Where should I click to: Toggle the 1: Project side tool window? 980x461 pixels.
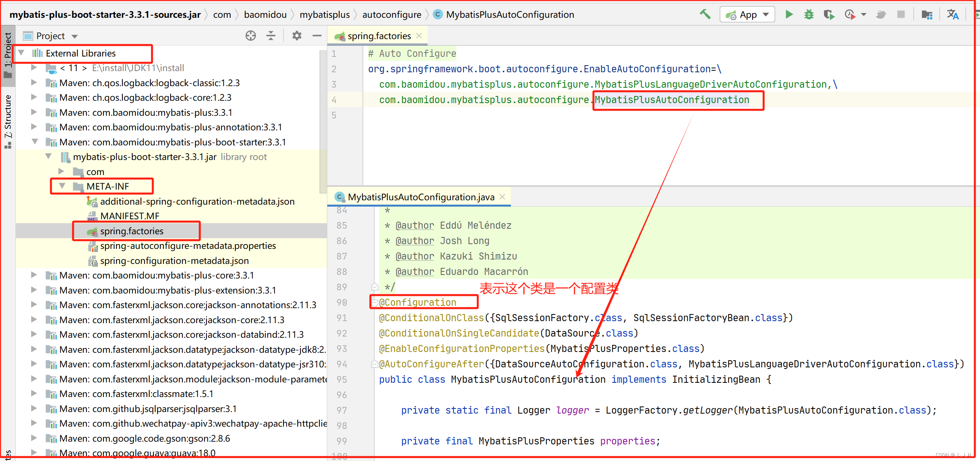click(x=8, y=55)
